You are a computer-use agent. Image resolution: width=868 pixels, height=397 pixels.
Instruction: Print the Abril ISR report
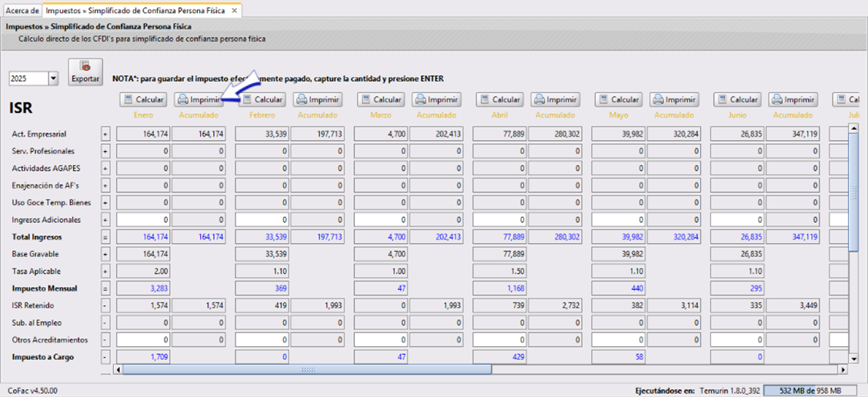pyautogui.click(x=556, y=100)
